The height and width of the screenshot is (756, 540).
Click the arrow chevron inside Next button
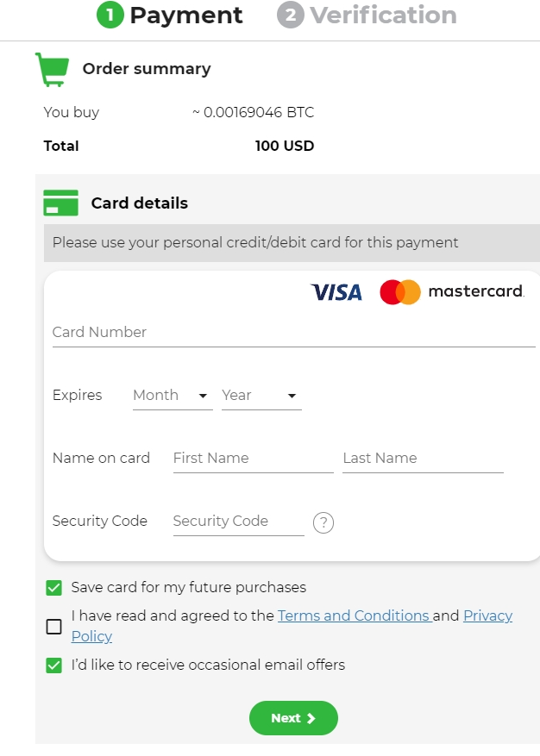tap(311, 718)
